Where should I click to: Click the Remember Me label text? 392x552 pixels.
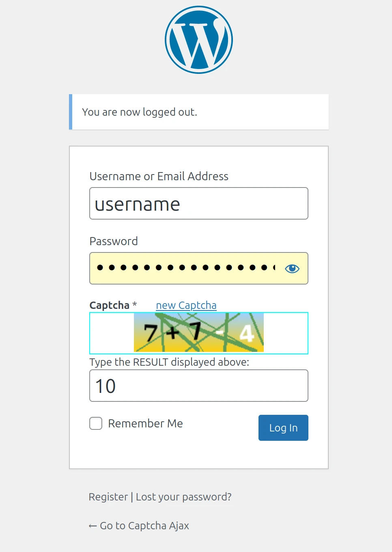145,423
